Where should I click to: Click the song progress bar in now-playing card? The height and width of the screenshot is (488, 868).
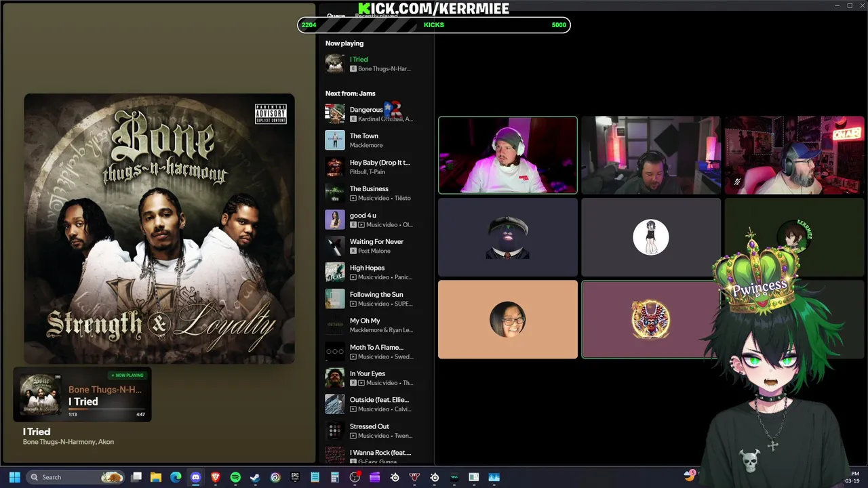tap(106, 409)
